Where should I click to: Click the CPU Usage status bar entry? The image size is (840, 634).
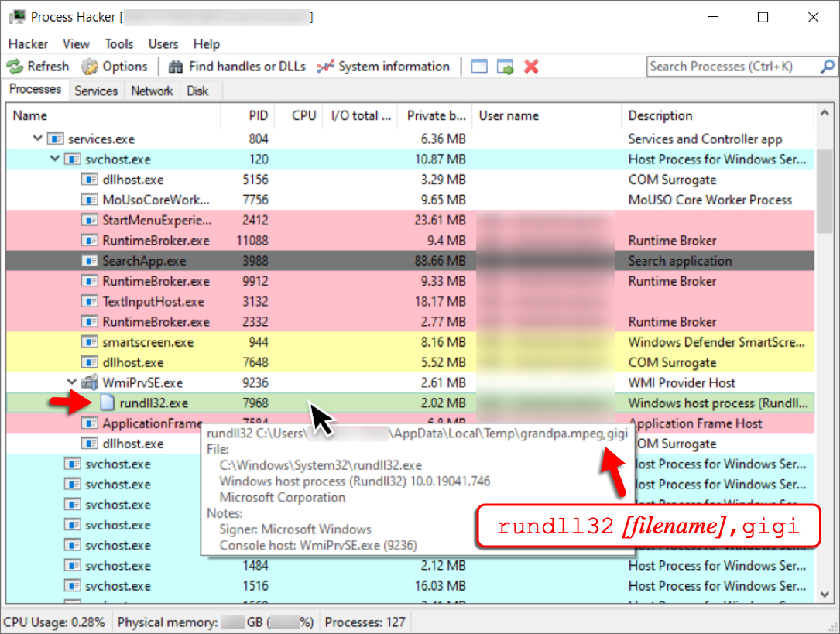coord(54,622)
